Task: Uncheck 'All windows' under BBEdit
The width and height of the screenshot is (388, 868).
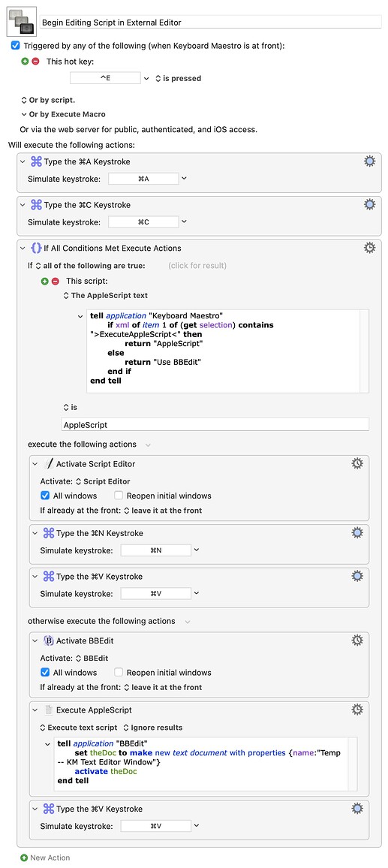Action: pos(45,672)
